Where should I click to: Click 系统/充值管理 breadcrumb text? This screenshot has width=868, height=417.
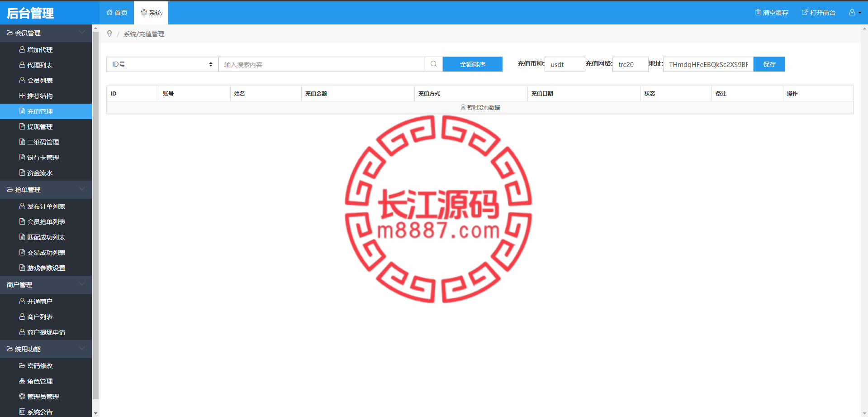(x=144, y=34)
